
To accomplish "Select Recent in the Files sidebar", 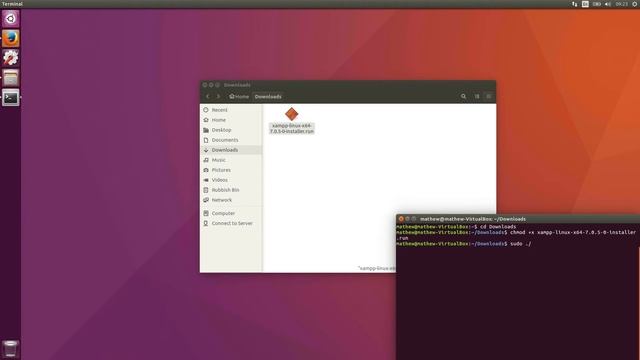I will [x=231, y=110].
